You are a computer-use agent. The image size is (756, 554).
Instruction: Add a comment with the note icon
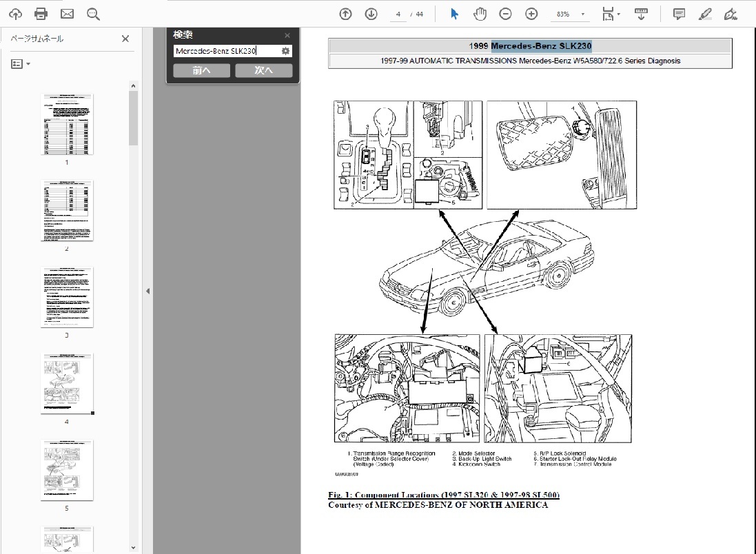click(679, 14)
